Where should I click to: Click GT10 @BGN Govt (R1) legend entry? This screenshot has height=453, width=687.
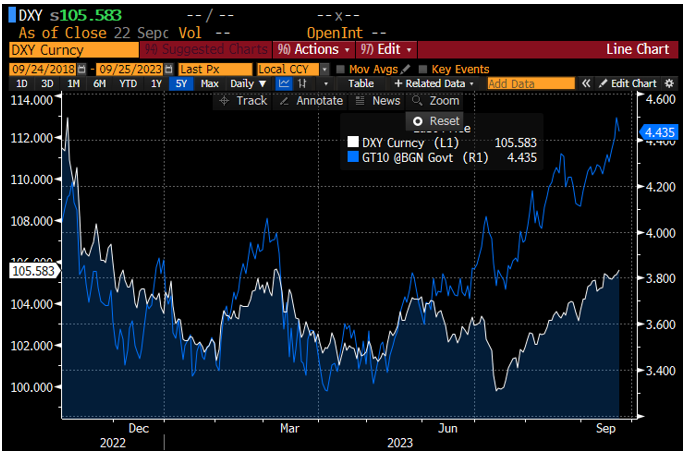pyautogui.click(x=442, y=157)
